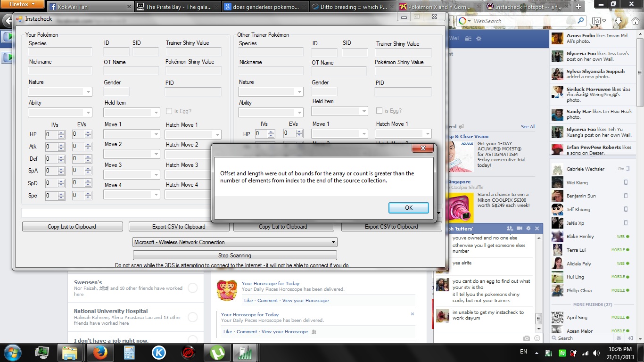Image resolution: width=644 pixels, height=362 pixels.
Task: Open the Calculator taskbar icon
Action: (129, 353)
